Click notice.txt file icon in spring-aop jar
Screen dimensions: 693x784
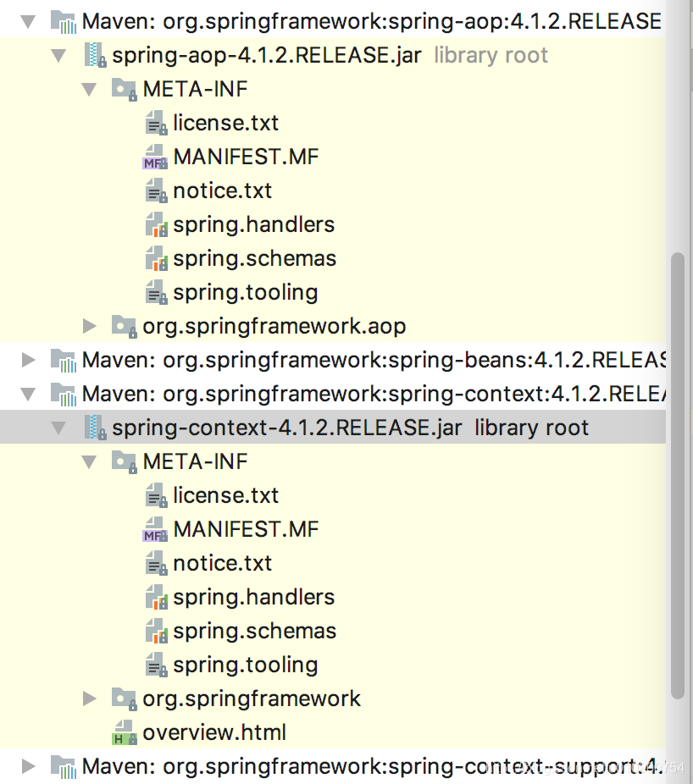[156, 191]
